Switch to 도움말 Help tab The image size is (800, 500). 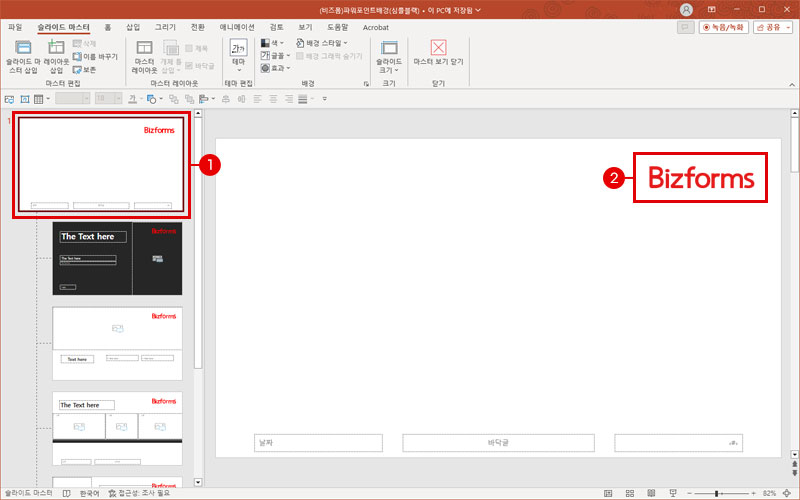[x=338, y=27]
